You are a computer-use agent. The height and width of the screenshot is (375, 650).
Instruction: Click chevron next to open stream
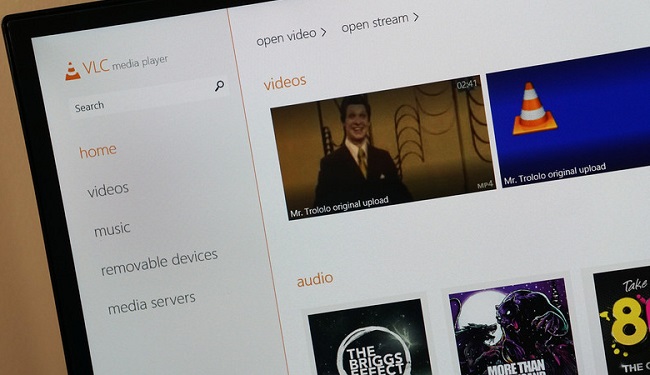point(415,17)
